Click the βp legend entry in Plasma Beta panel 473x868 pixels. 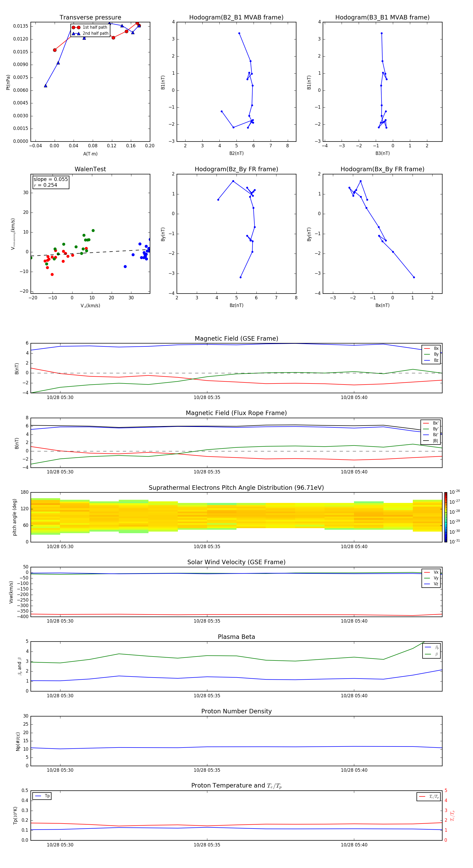pyautogui.click(x=431, y=647)
